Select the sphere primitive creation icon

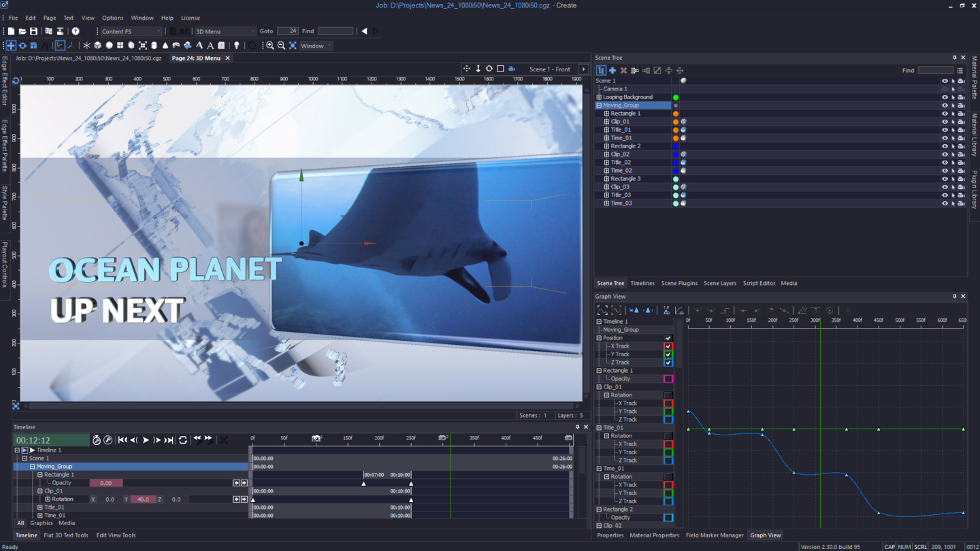point(109,45)
